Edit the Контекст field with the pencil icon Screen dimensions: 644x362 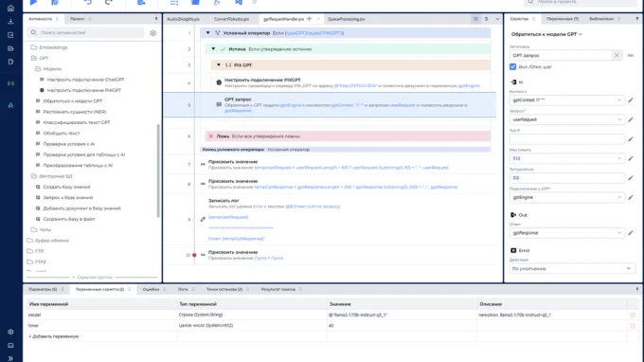(631, 100)
